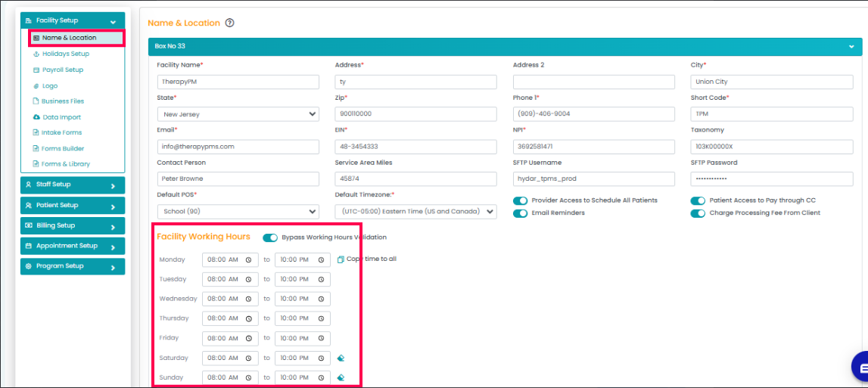The image size is (868, 388).
Task: Click the clock icon in Wednesday end time
Action: [x=321, y=299]
